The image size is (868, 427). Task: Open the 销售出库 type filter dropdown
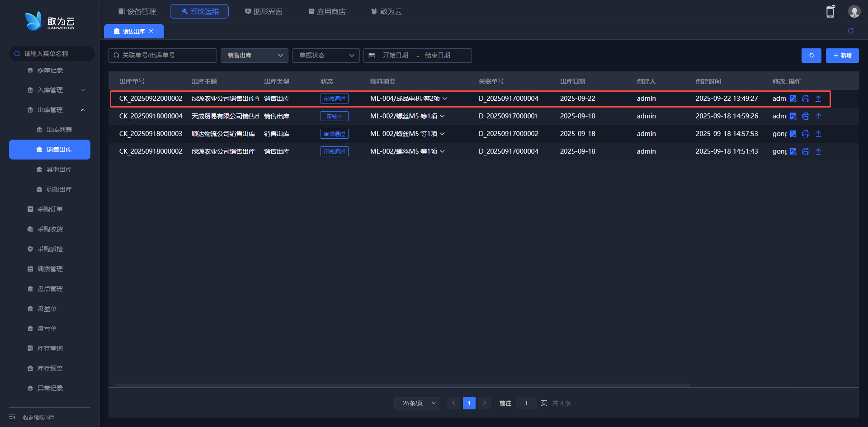click(x=254, y=55)
